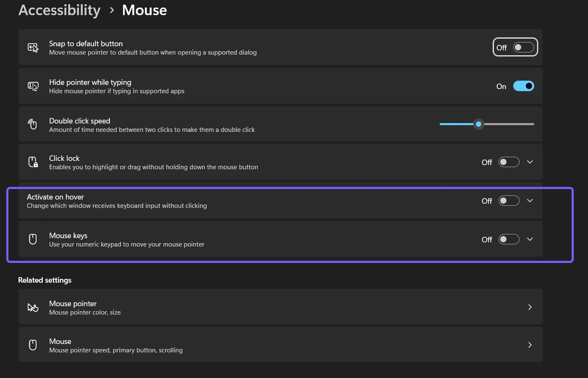This screenshot has height=378, width=588.
Task: Click the Snap to default button label
Action: [x=86, y=44]
